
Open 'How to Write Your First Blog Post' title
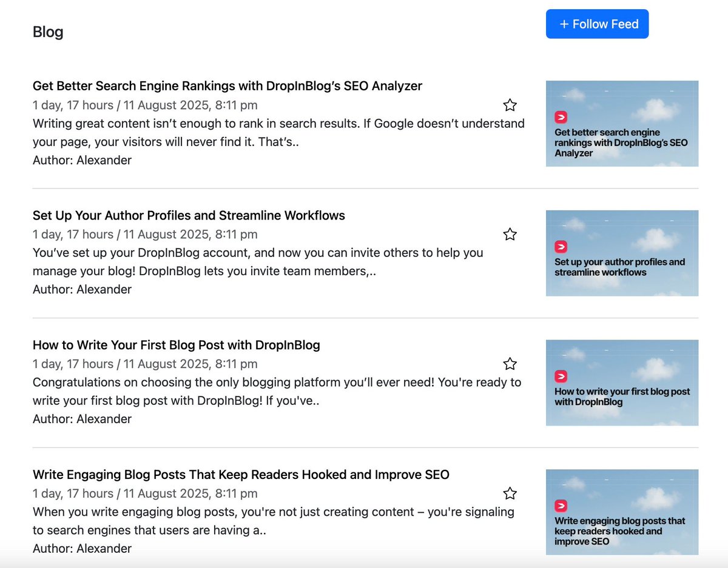tap(177, 346)
